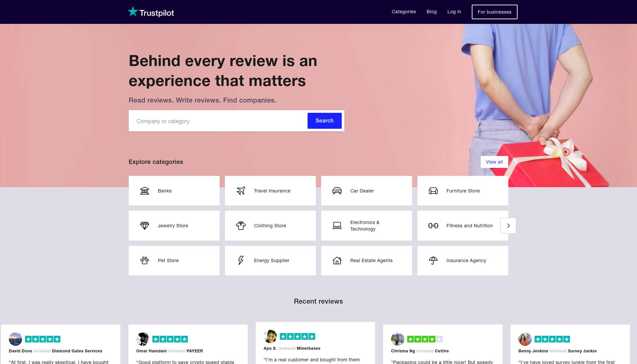Show next categories with the right chevron
This screenshot has width=637, height=364.
[508, 226]
